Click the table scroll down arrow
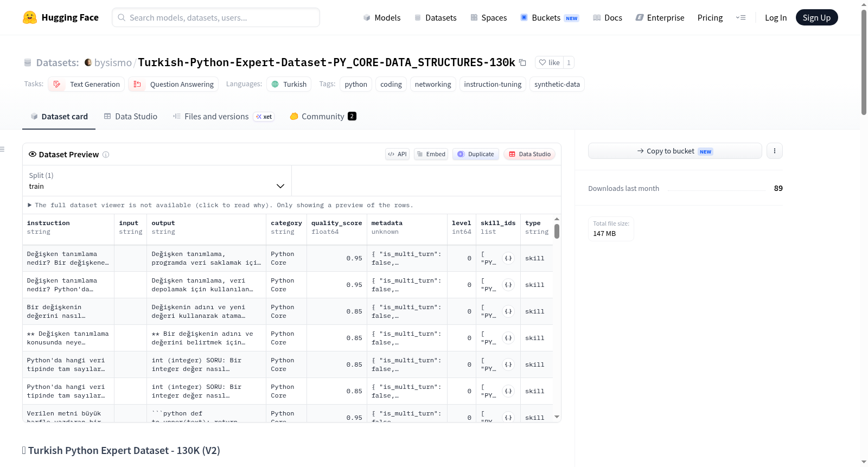 click(557, 417)
